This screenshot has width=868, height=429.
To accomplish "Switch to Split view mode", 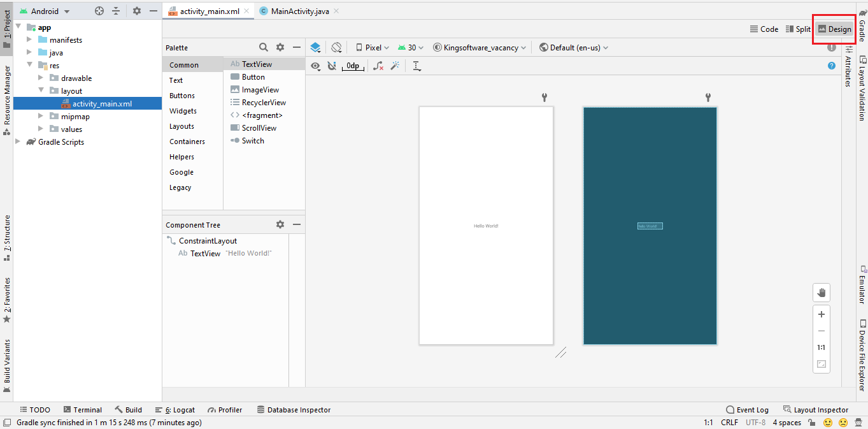I will tap(798, 29).
